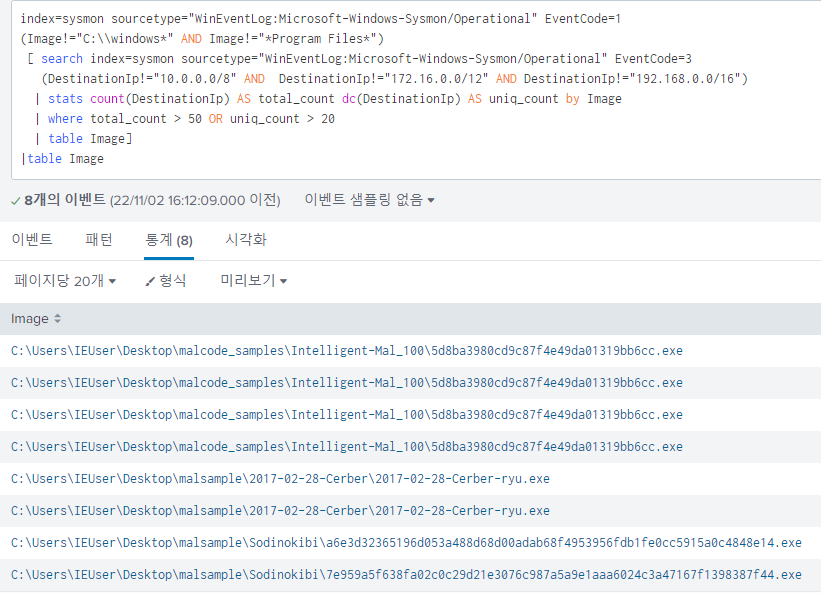Expand the 미리보기 dropdown
Screen dimensions: 821x594
coord(253,281)
